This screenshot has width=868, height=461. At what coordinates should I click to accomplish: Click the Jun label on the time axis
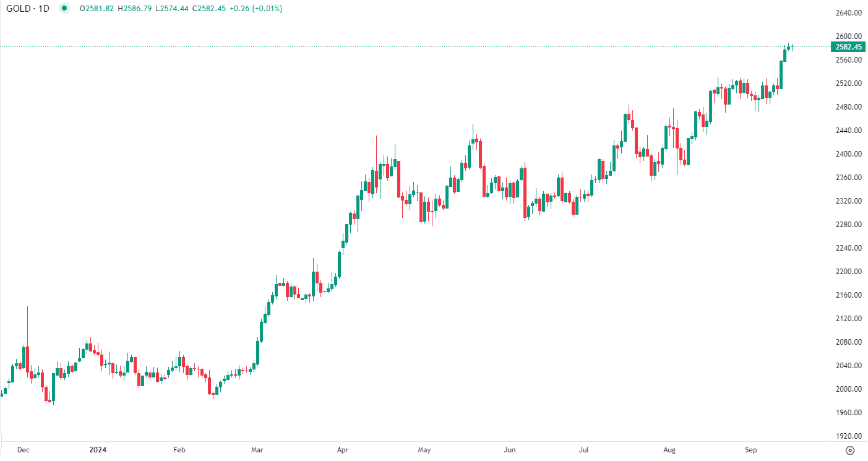[x=510, y=449]
